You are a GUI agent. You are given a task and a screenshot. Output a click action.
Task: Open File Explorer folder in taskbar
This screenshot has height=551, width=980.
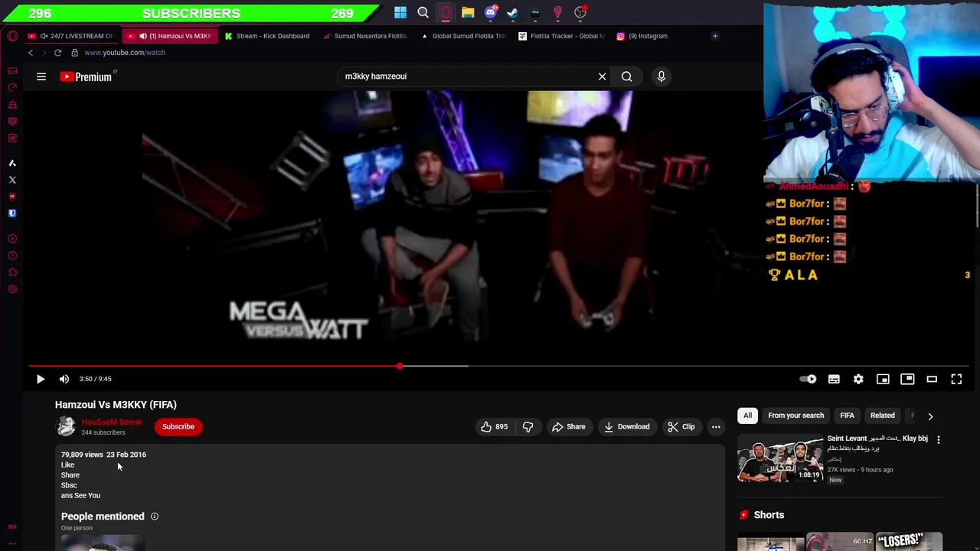pos(468,12)
